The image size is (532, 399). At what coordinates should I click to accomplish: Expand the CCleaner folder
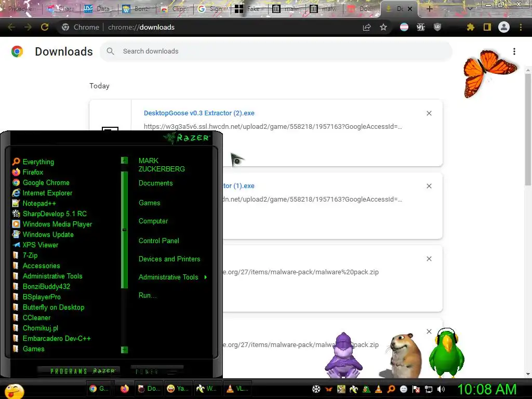click(x=32, y=317)
